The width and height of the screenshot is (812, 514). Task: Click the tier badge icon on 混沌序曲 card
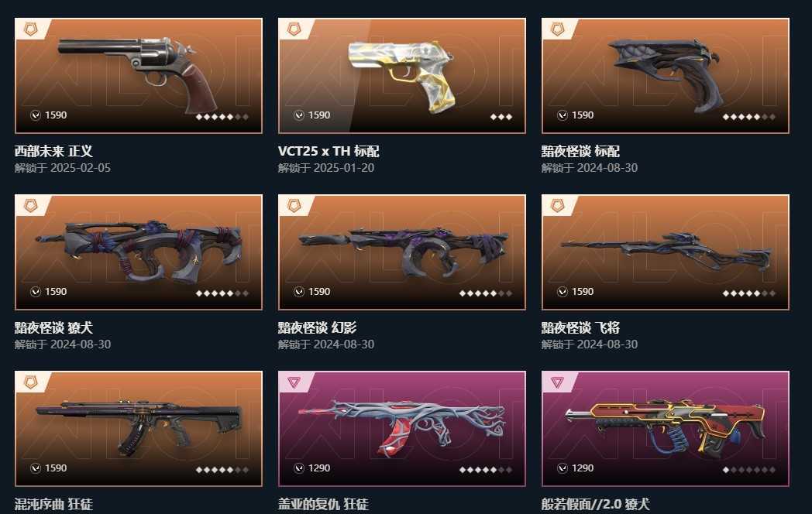tap(30, 382)
